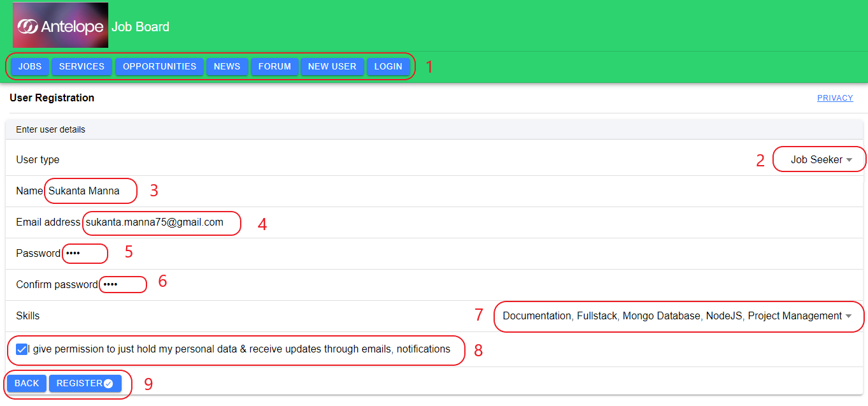
Task: Open the JOBS menu item
Action: point(30,66)
